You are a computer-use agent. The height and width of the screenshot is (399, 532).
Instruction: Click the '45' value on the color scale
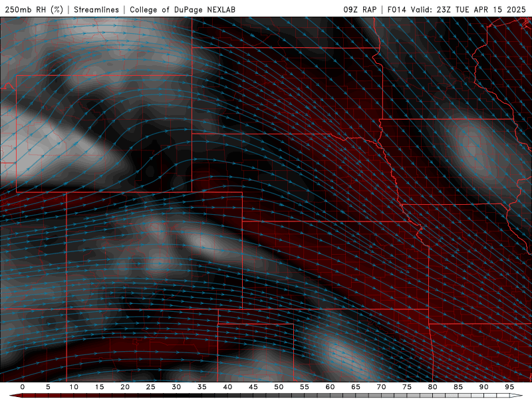(253, 387)
